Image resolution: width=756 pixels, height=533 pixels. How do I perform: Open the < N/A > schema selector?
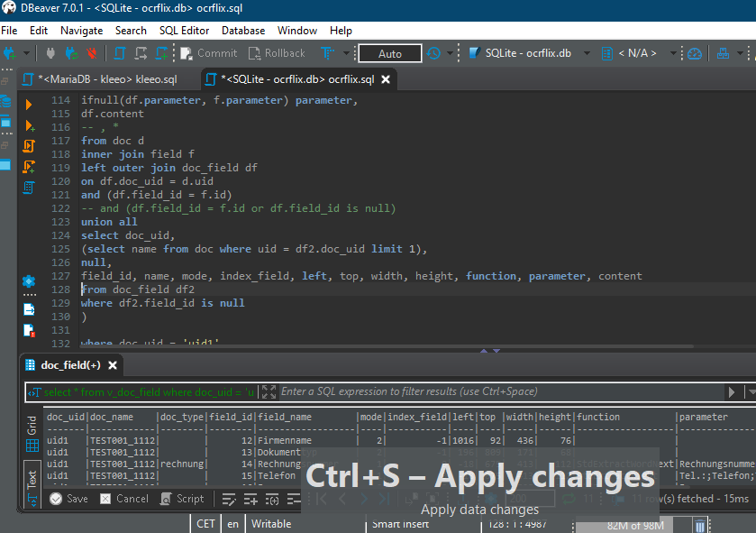[639, 53]
